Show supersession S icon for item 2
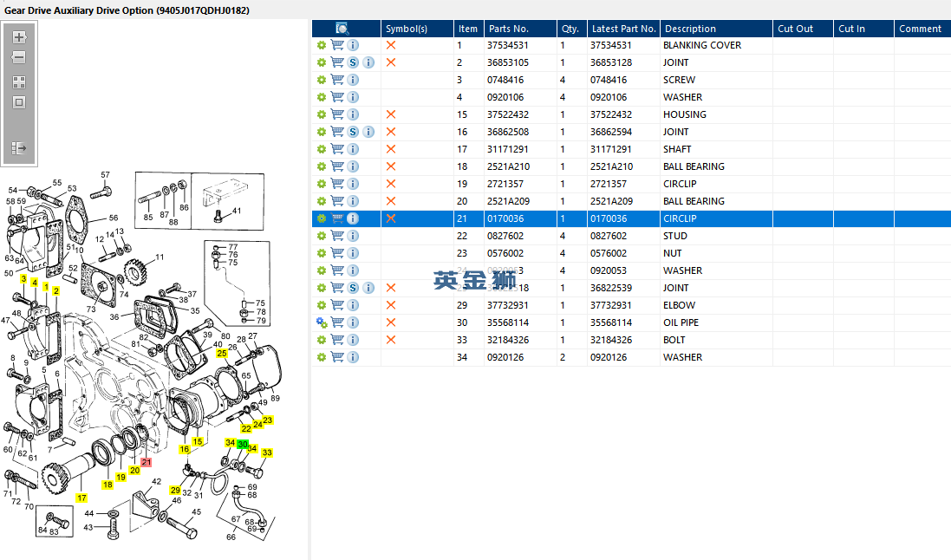Viewport: 951px width, 560px height. [x=353, y=62]
